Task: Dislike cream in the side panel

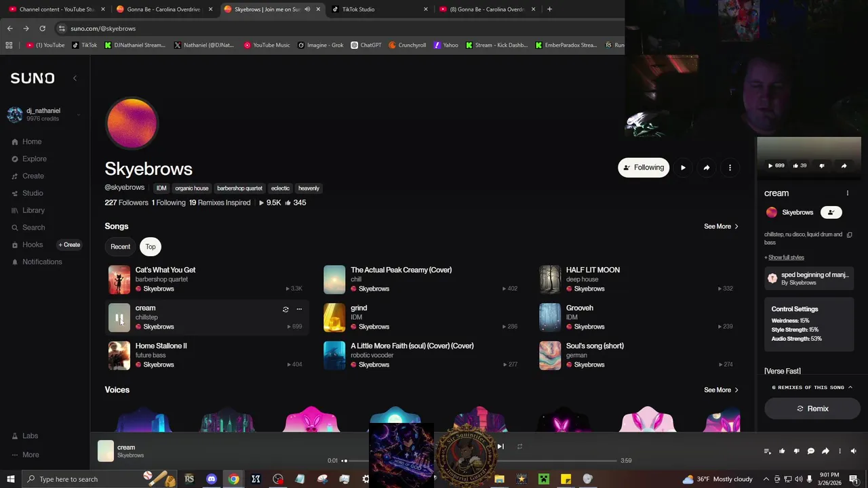Action: point(822,165)
